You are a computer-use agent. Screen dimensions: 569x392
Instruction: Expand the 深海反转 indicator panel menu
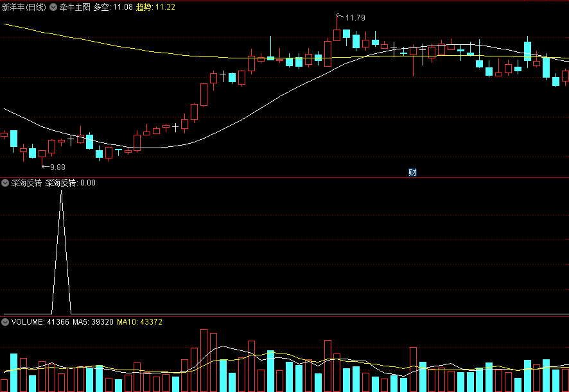coord(5,183)
